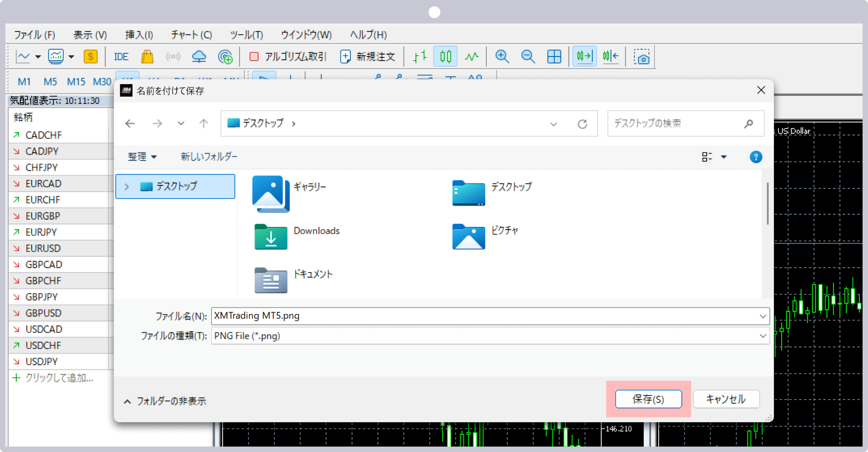The image size is (868, 452).
Task: Click the 保存 save button
Action: click(648, 399)
